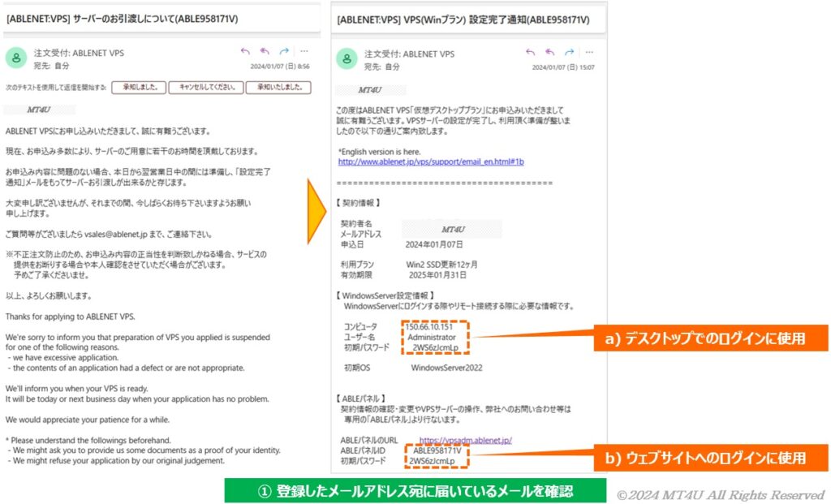
Task: Click initial OS WindowsServer2022
Action: click(x=447, y=368)
